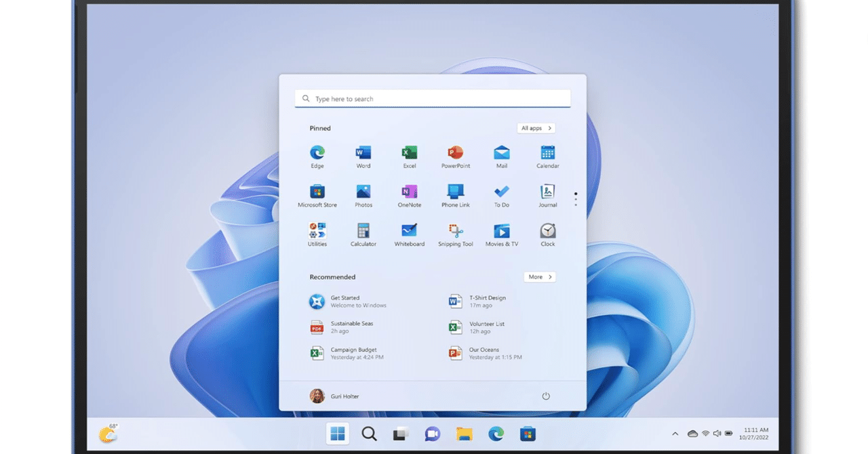Open Guri Holter user account
868x454 pixels.
pyautogui.click(x=334, y=396)
